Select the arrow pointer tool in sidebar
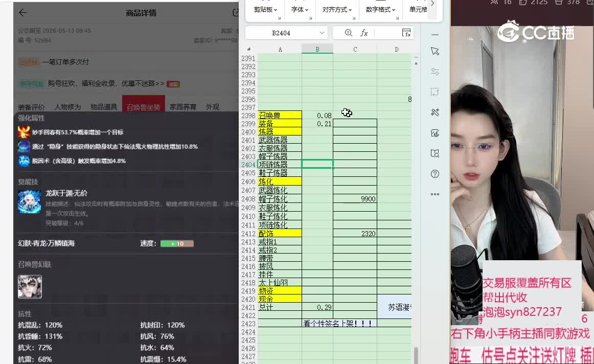Image resolution: width=594 pixels, height=364 pixels. point(435,52)
